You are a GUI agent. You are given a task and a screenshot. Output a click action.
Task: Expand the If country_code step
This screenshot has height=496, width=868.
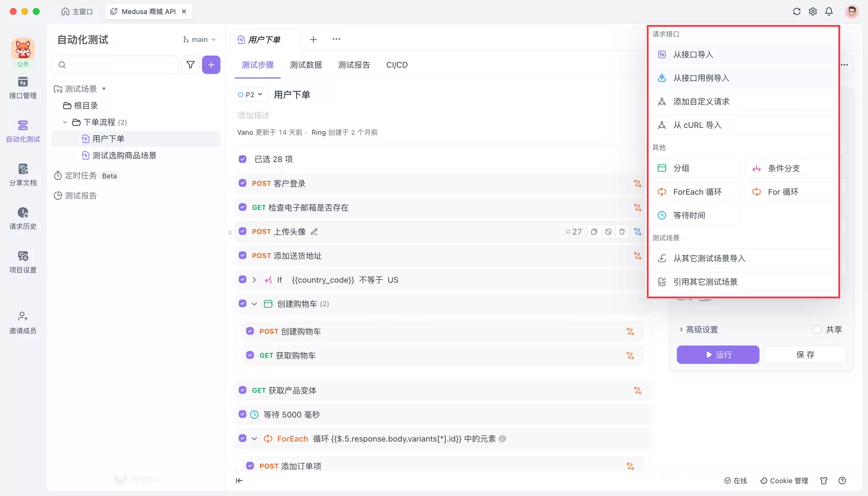click(x=254, y=280)
